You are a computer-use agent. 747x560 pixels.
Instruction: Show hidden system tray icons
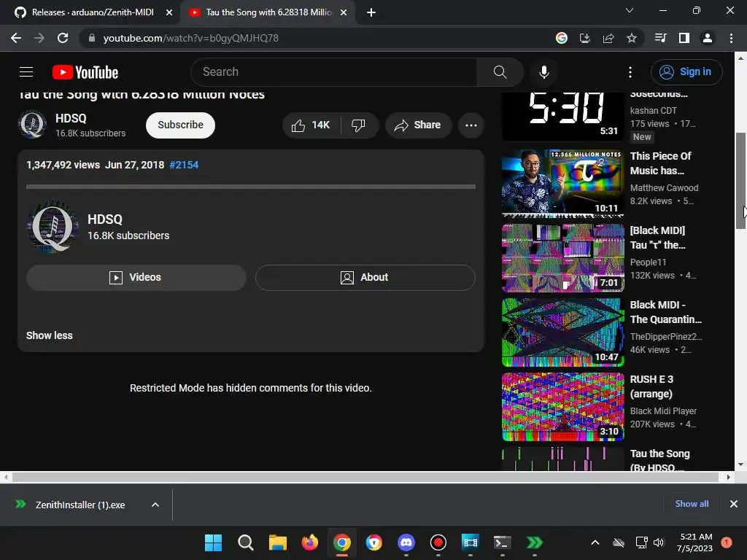[595, 542]
